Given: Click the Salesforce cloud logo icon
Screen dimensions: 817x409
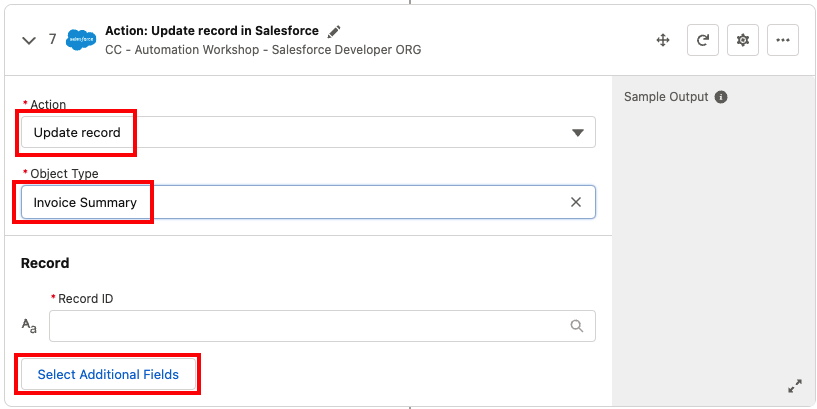Looking at the screenshot, I should tap(80, 40).
